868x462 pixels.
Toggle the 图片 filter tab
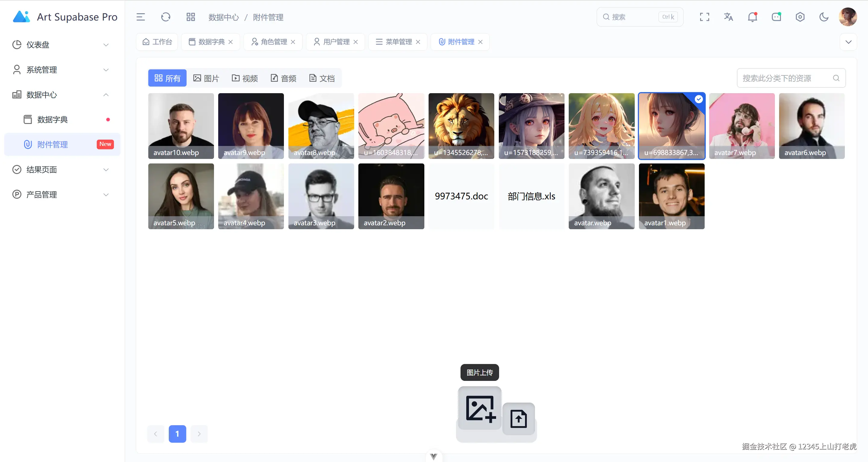coord(206,78)
